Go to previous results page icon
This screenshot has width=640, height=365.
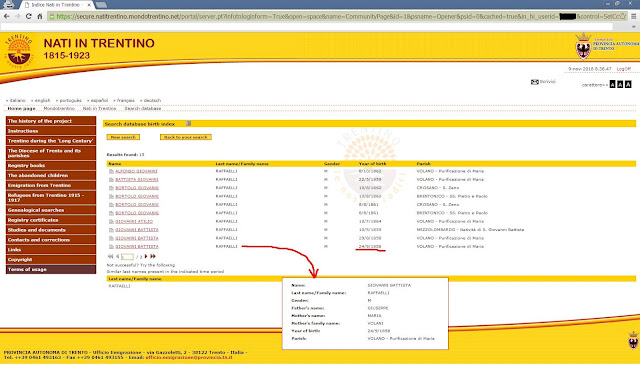tap(118, 256)
